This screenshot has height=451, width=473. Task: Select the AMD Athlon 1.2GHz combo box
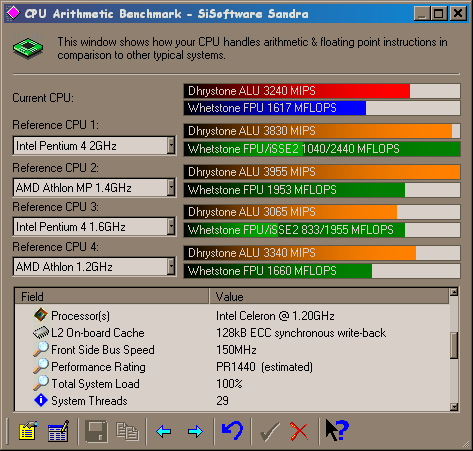click(x=94, y=267)
